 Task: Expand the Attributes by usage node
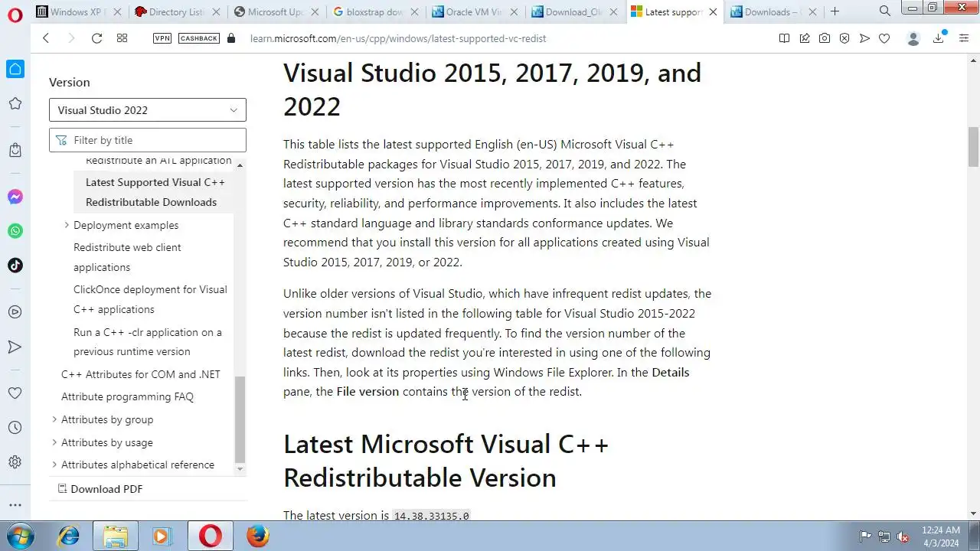[54, 442]
